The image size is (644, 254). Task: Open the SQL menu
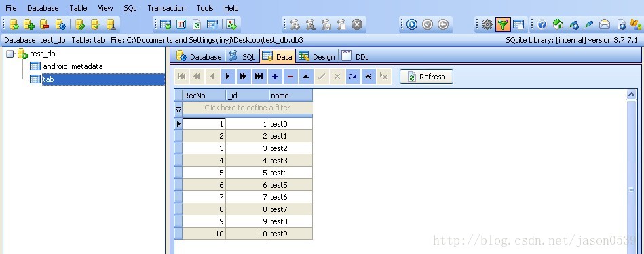130,8
